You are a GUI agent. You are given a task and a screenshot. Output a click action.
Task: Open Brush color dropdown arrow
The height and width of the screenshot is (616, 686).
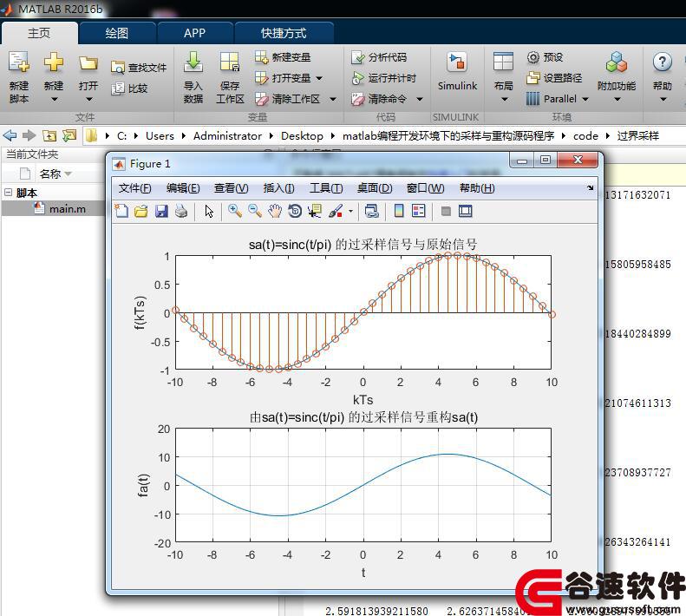click(x=350, y=212)
